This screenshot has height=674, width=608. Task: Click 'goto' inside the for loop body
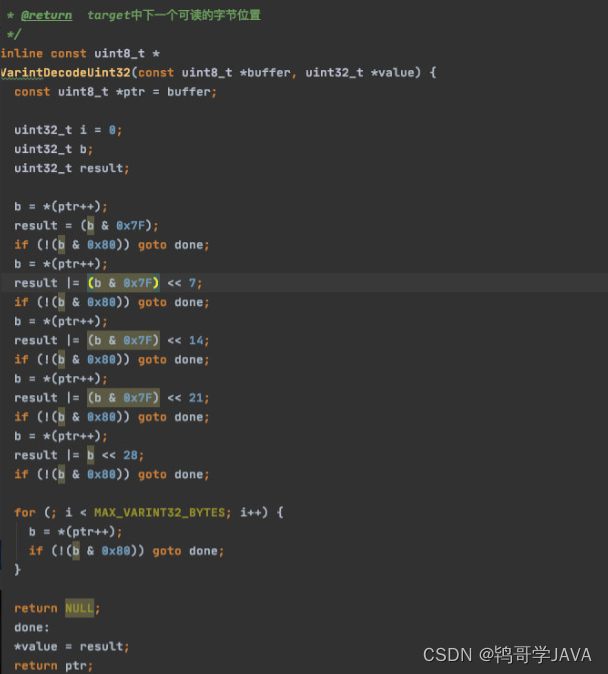pyautogui.click(x=166, y=551)
